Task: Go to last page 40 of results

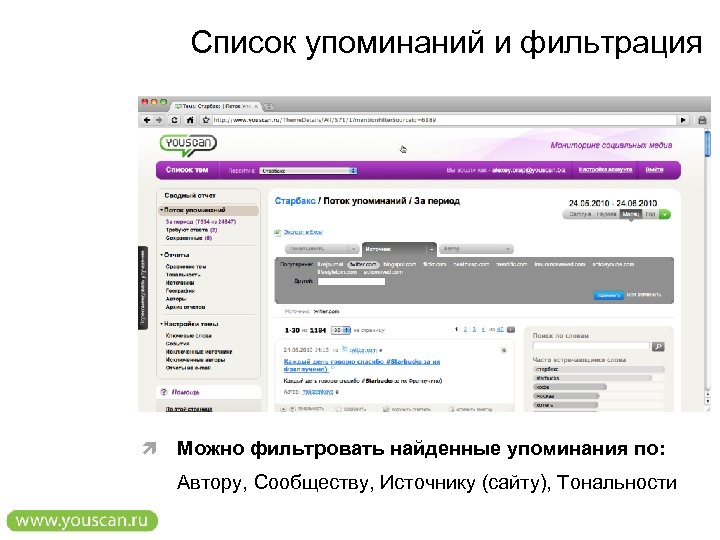Action: [500, 330]
